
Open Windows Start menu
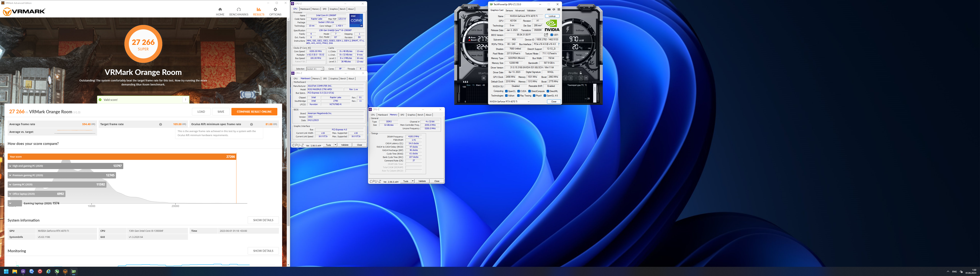(6, 271)
